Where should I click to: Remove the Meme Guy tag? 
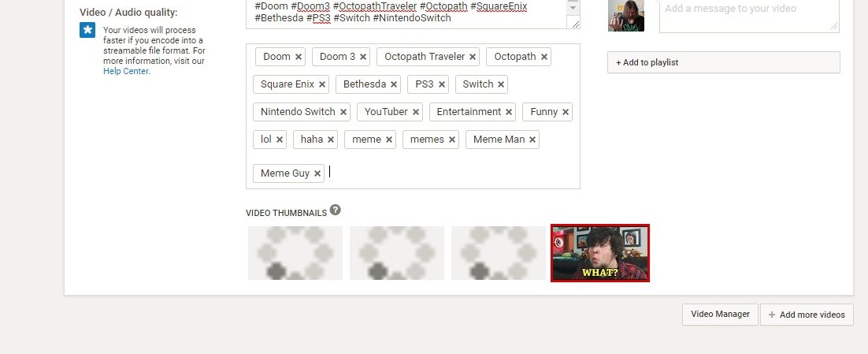click(317, 174)
